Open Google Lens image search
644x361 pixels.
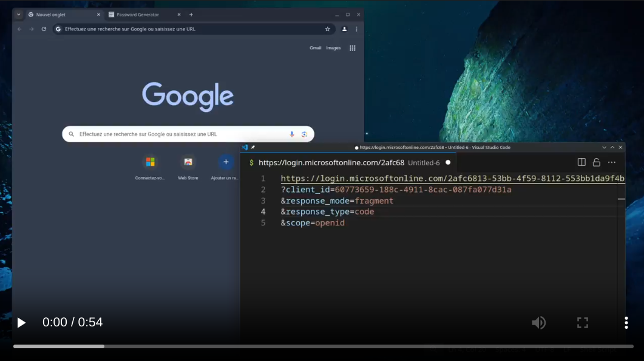coord(304,134)
